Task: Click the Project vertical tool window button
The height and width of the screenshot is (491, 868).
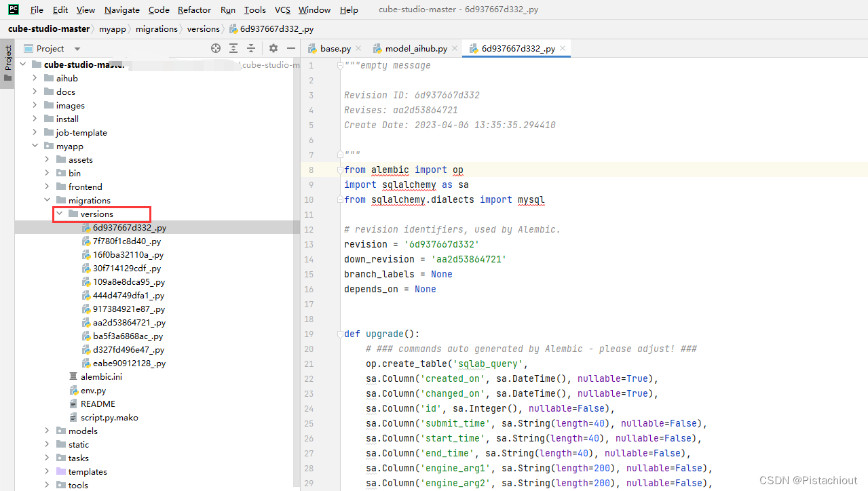Action: (x=8, y=62)
